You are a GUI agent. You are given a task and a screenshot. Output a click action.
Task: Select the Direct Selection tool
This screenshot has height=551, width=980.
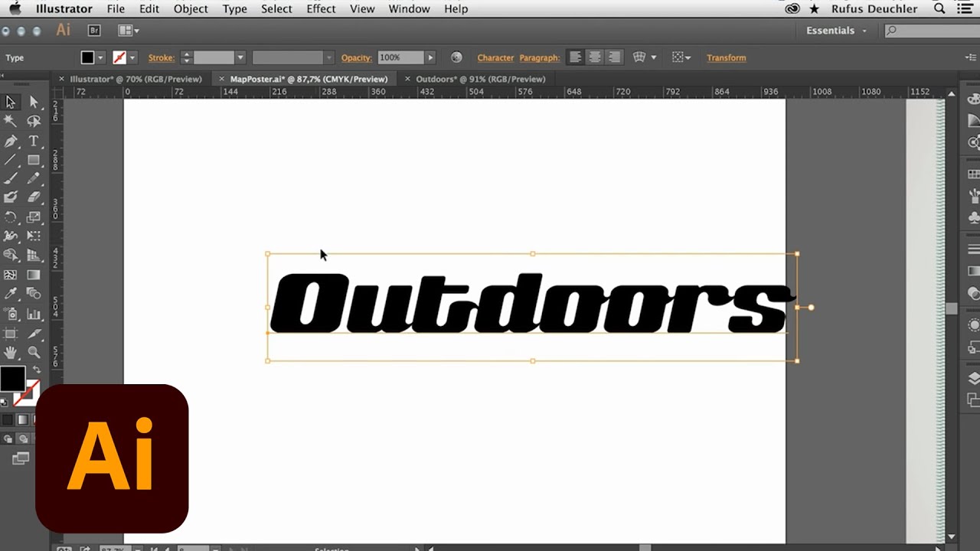(34, 102)
